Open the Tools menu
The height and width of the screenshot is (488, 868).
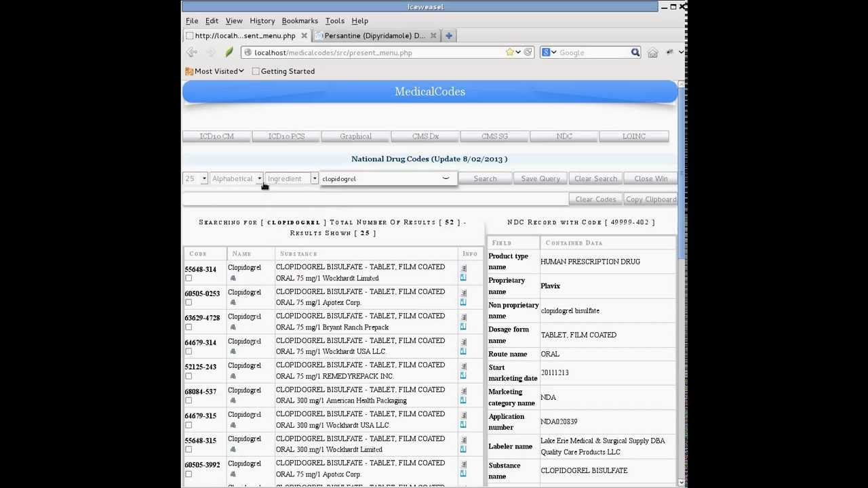(335, 21)
